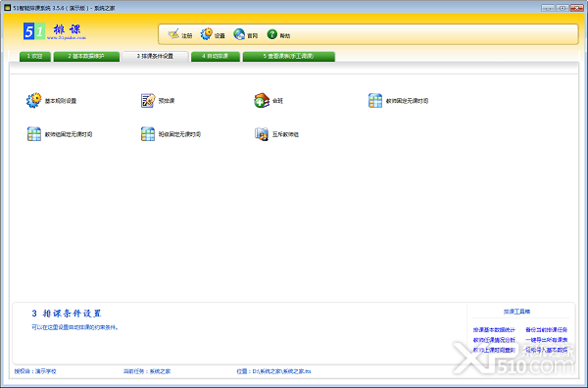Click the www.51paike.com URL under logo
The width and height of the screenshot is (588, 388).
(67, 38)
